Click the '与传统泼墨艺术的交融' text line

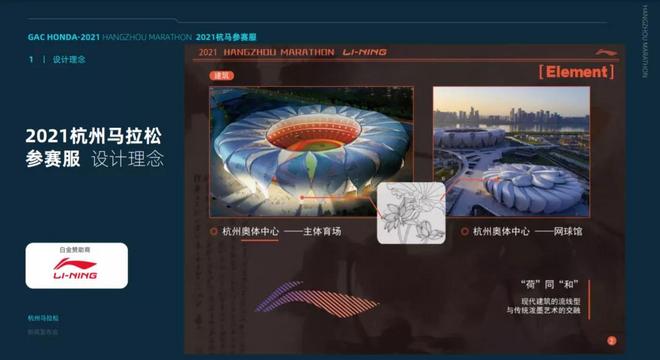(x=543, y=310)
